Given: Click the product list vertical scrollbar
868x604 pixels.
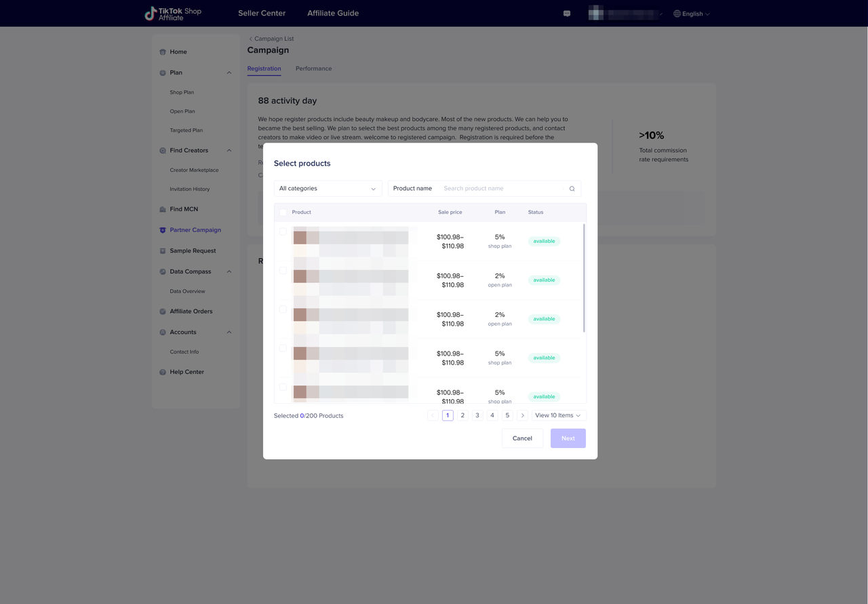Looking at the screenshot, I should (584, 278).
